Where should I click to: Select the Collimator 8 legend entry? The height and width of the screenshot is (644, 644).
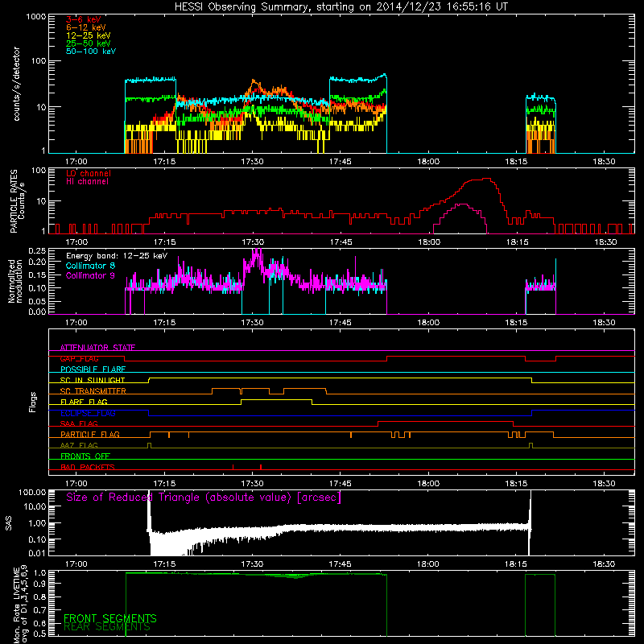coord(90,266)
